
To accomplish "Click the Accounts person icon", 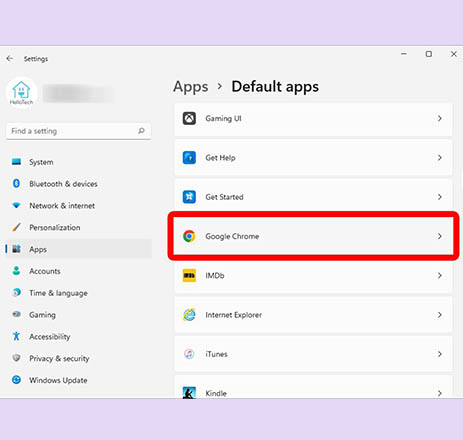I will pyautogui.click(x=16, y=271).
